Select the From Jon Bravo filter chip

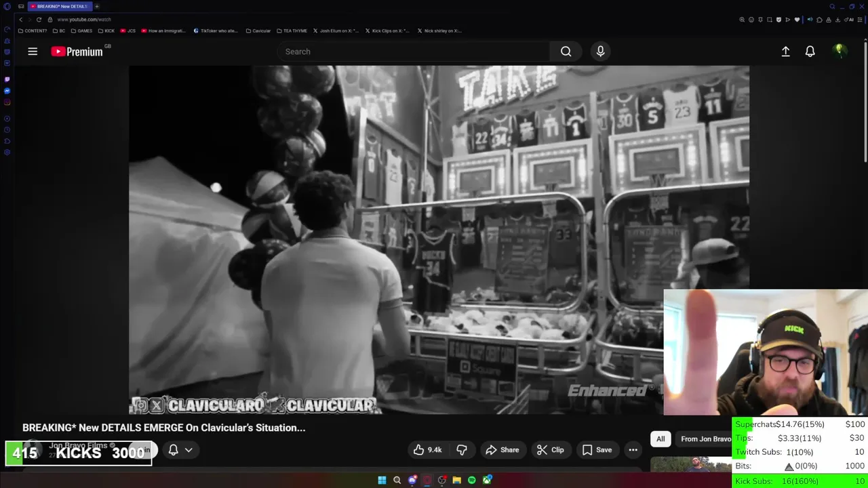704,439
